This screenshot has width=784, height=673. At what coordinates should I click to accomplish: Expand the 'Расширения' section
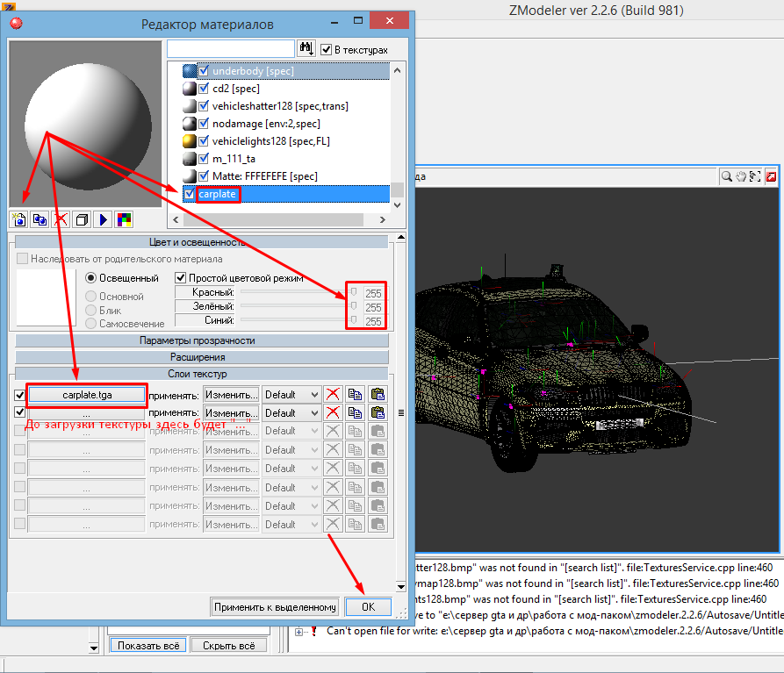pos(201,357)
